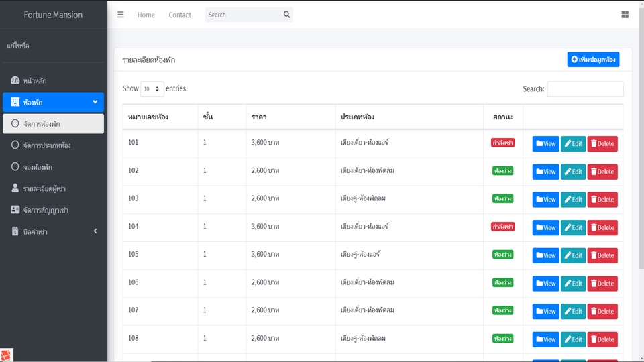Click the building icon beside ห้องพัก
The image size is (644, 362).
point(15,102)
